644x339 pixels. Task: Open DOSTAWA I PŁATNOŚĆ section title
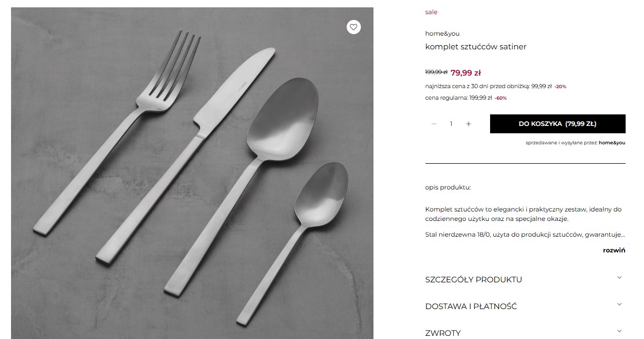tap(471, 306)
